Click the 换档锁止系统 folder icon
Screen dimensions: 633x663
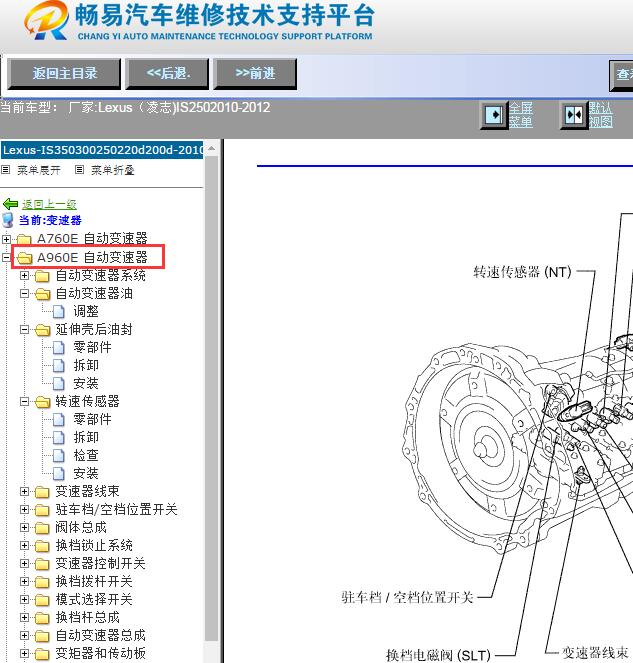point(42,546)
